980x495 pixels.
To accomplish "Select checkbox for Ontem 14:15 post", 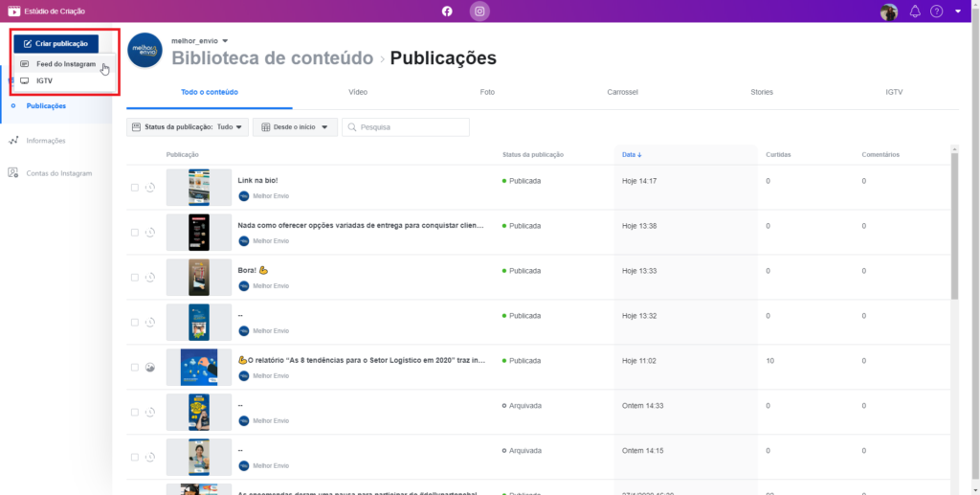I will pos(135,458).
